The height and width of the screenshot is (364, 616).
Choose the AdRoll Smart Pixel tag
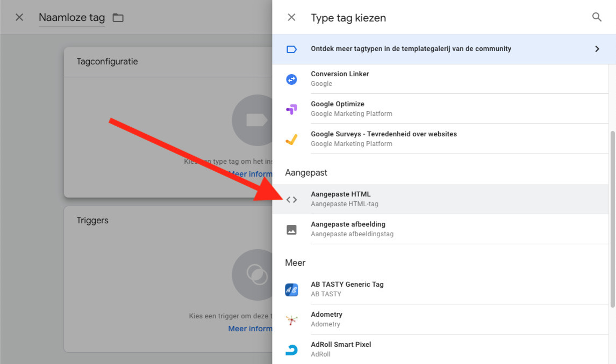point(440,350)
